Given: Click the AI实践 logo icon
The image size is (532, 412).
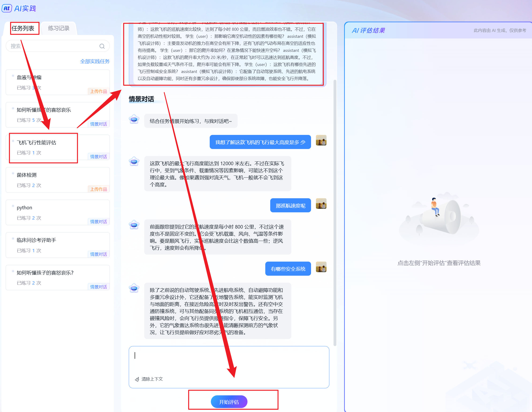Looking at the screenshot, I should click(7, 8).
